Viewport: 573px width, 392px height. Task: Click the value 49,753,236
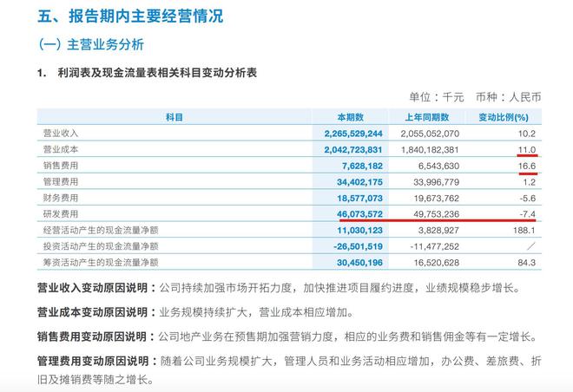point(437,214)
